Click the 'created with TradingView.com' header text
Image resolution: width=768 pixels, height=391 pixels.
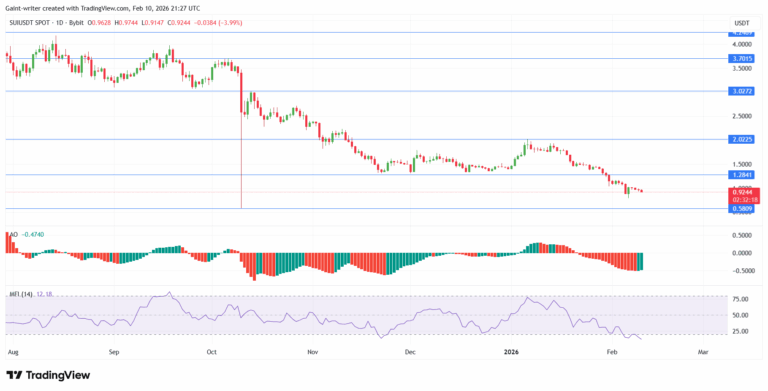coord(85,8)
